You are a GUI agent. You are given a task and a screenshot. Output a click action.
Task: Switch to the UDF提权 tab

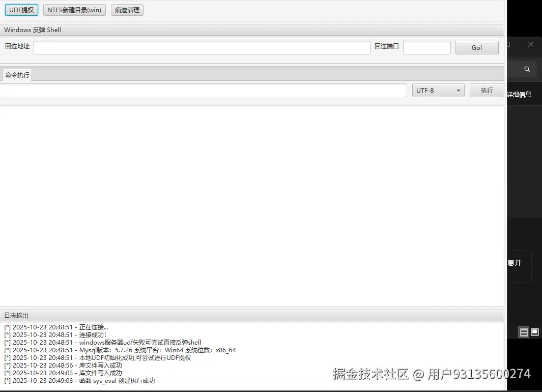21,9
